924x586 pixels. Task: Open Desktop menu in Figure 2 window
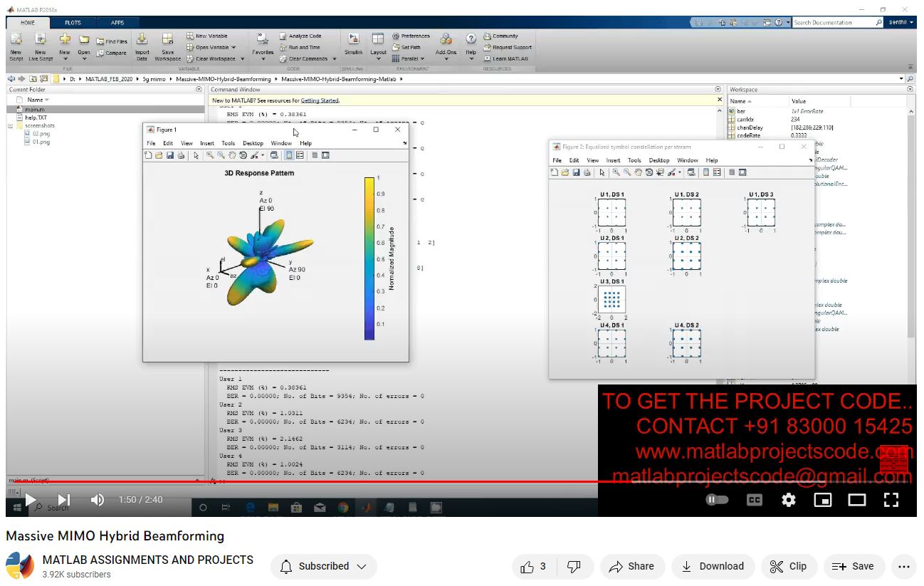[659, 160]
